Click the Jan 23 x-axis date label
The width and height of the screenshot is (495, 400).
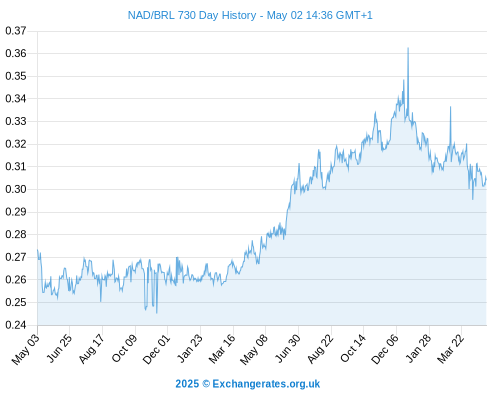[x=190, y=348]
